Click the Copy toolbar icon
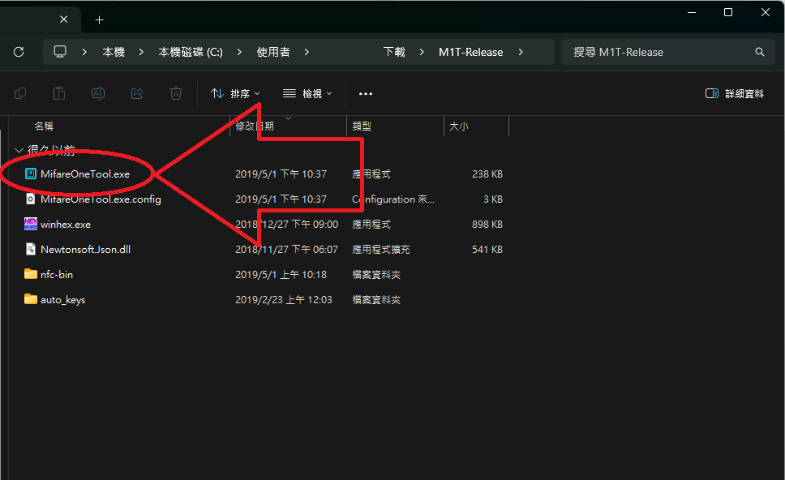785x480 pixels. coord(20,94)
